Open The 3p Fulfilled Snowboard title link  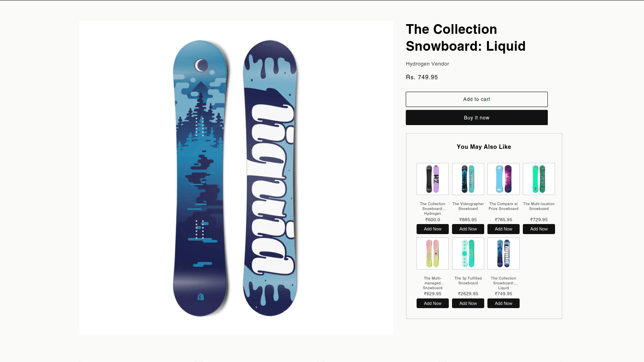pyautogui.click(x=468, y=281)
